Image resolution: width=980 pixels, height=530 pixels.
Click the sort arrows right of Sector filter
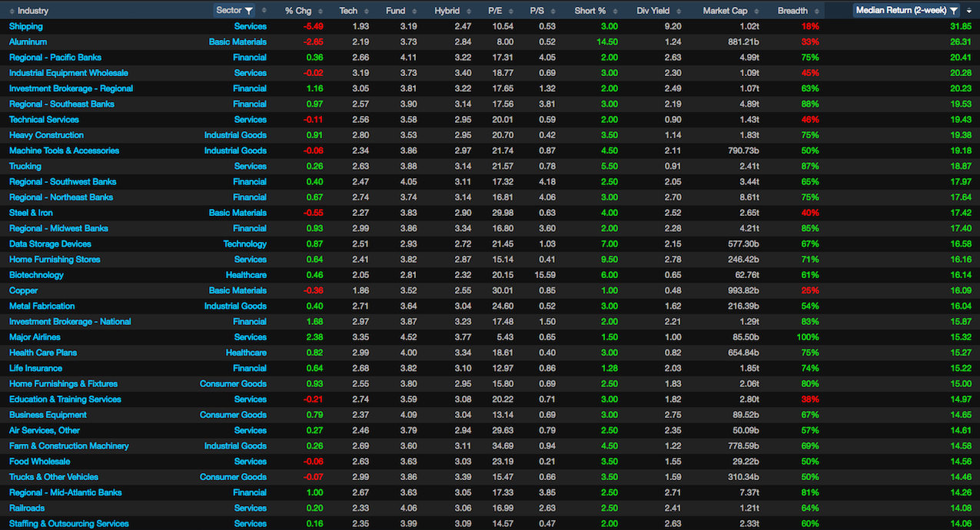pyautogui.click(x=264, y=11)
